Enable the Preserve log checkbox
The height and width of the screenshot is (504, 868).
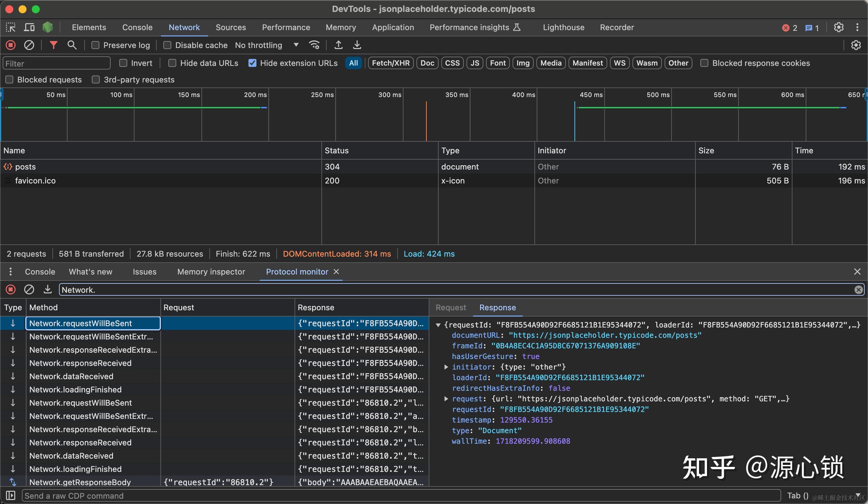click(x=95, y=45)
